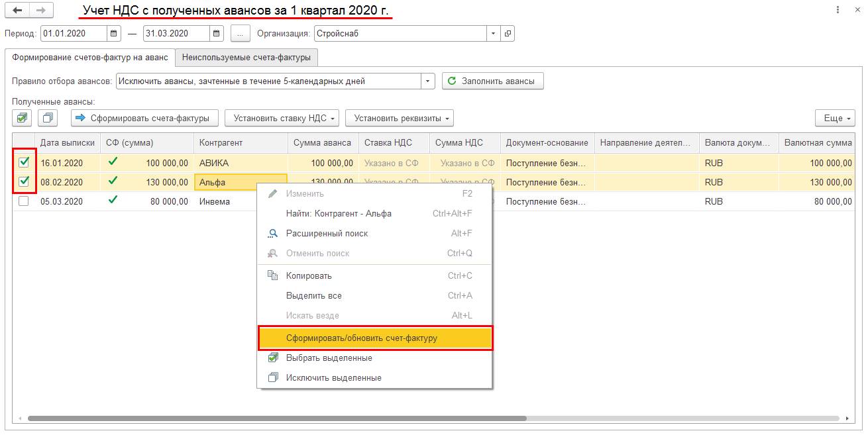
Task: Click the back navigation arrow
Action: (x=17, y=11)
